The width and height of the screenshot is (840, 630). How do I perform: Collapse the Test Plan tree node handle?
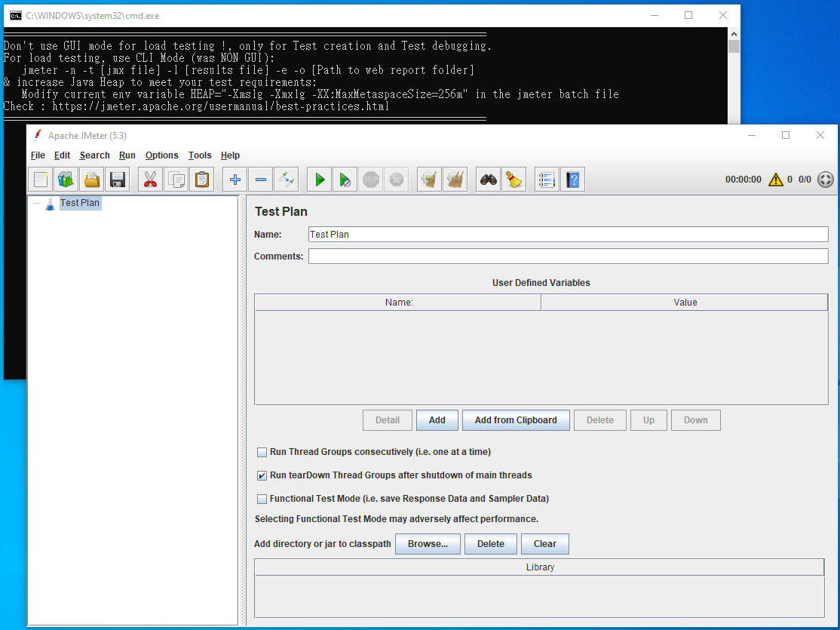[36, 203]
